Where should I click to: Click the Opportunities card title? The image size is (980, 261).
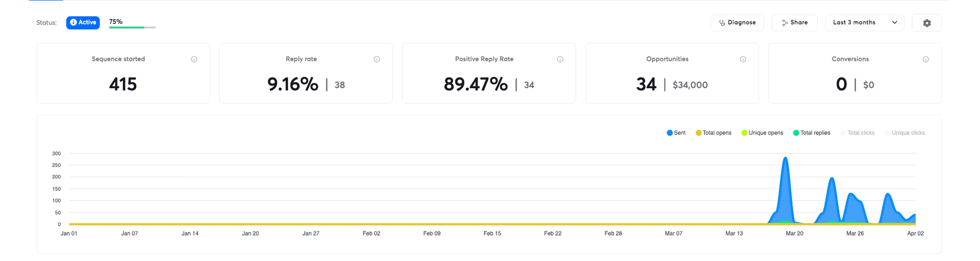pyautogui.click(x=667, y=59)
